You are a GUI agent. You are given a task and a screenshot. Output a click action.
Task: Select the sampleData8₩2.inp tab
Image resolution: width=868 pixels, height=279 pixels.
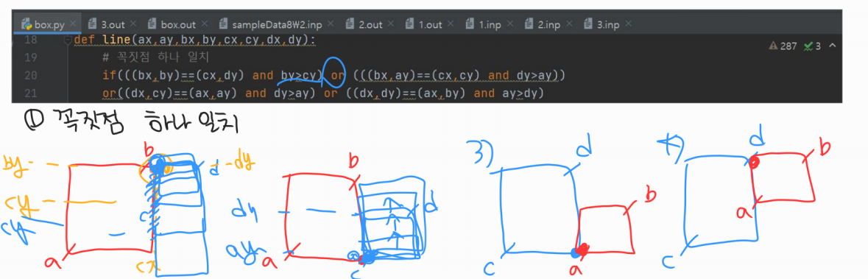tap(275, 24)
